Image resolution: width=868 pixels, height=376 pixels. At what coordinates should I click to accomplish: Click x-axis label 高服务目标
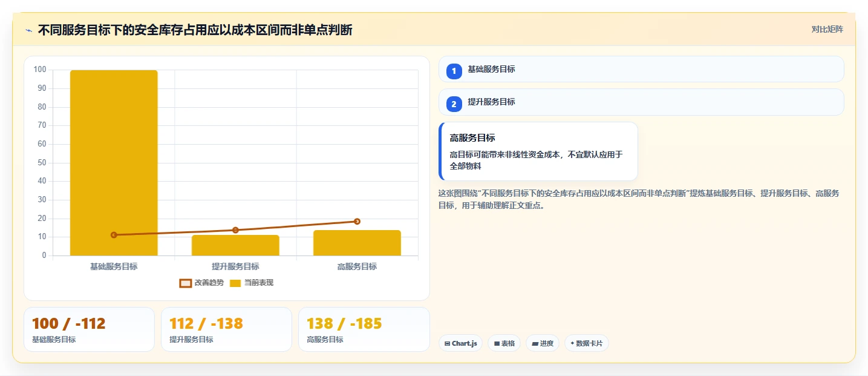(x=357, y=266)
